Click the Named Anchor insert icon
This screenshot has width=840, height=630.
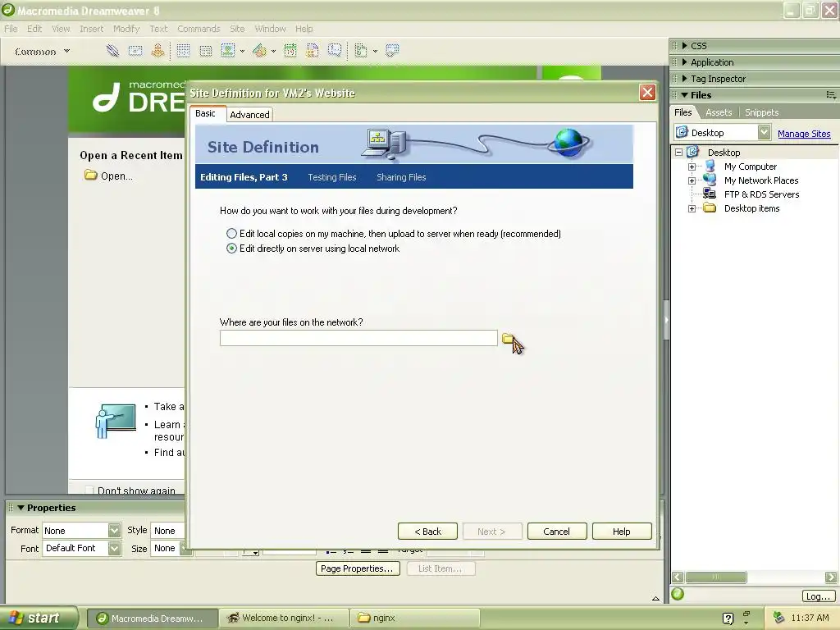click(157, 51)
